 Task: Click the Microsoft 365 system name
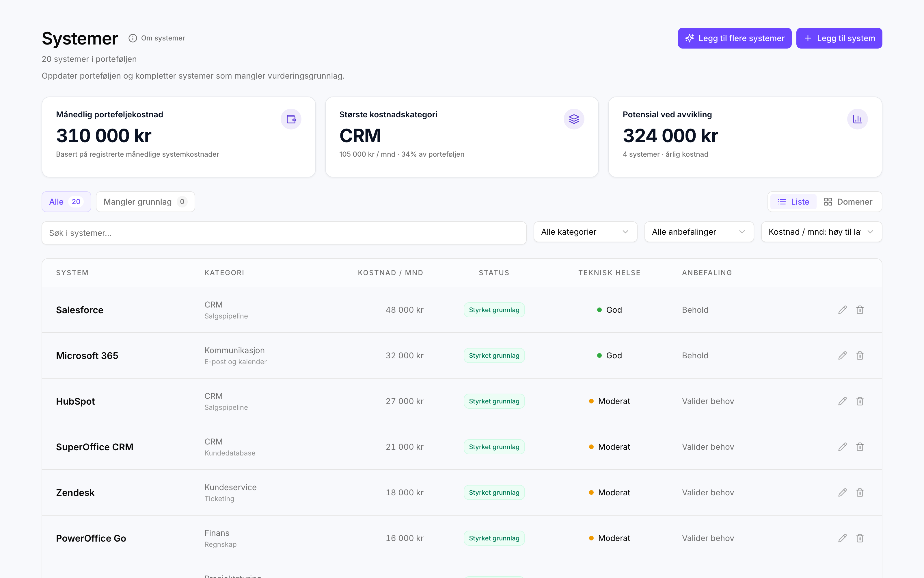(87, 355)
